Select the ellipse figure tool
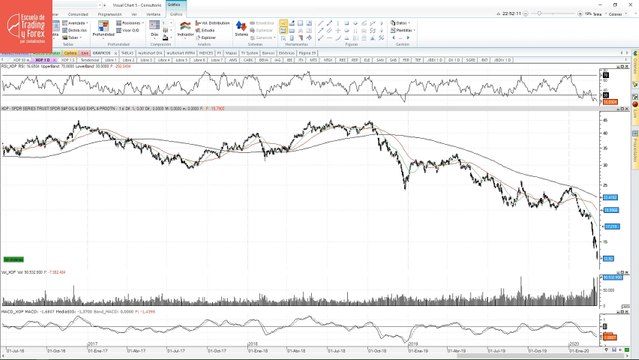This screenshot has width=639, height=360. [346, 31]
